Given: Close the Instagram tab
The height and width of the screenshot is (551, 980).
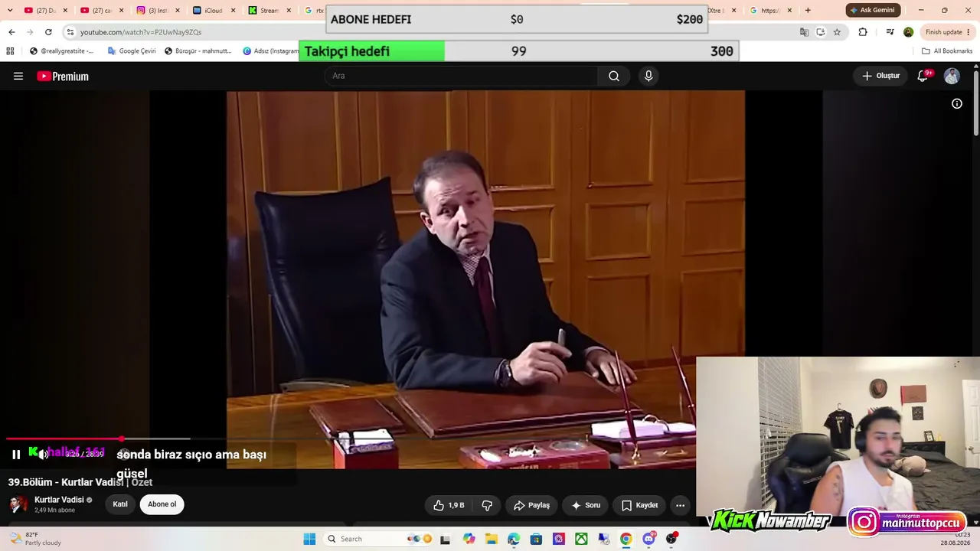Looking at the screenshot, I should point(177,11).
